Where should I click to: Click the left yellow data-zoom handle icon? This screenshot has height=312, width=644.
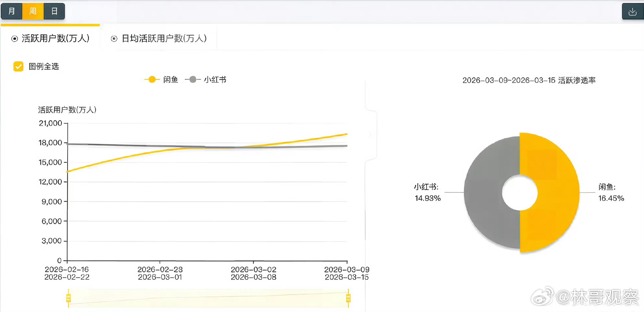tap(68, 298)
